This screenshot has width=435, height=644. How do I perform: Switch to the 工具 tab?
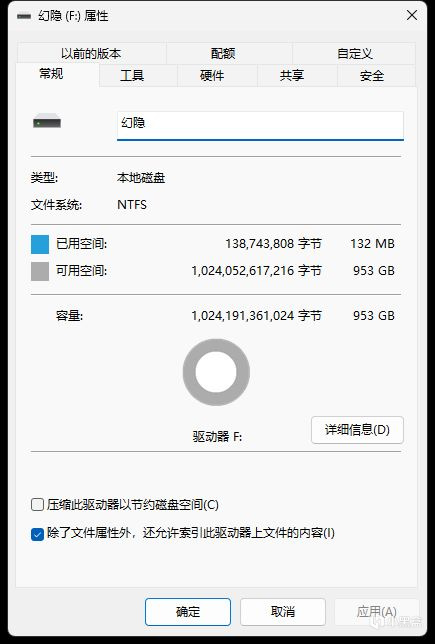(x=132, y=76)
